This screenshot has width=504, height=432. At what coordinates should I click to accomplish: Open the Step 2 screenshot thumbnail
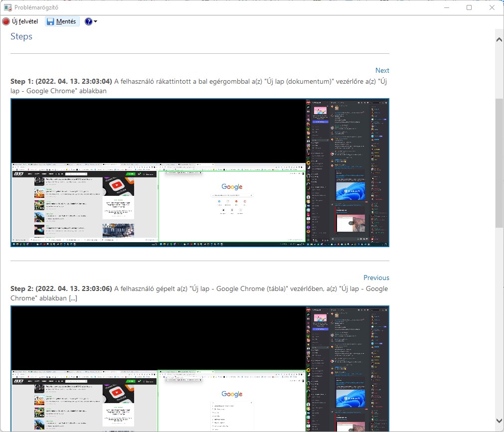click(x=199, y=369)
